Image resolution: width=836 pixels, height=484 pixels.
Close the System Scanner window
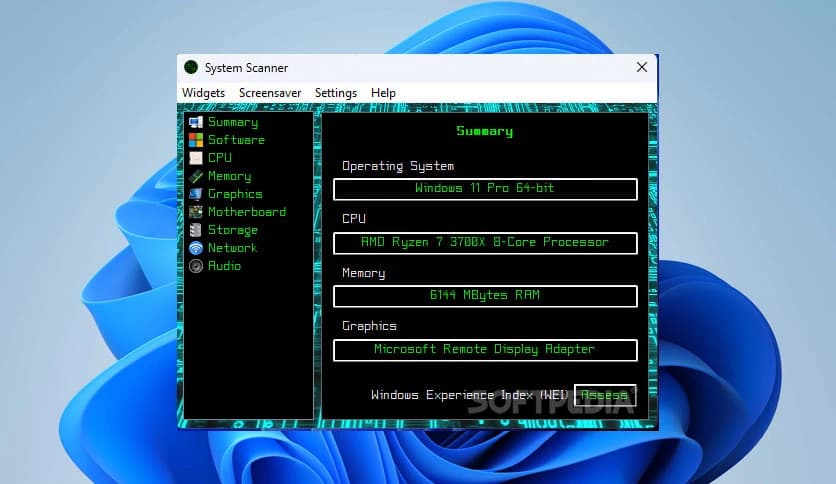pyautogui.click(x=642, y=67)
